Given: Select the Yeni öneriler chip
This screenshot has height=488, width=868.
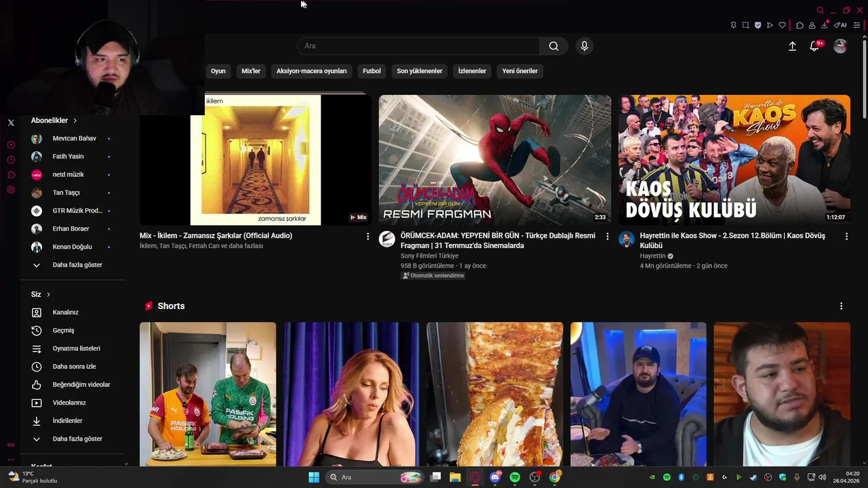Looking at the screenshot, I should coord(519,70).
